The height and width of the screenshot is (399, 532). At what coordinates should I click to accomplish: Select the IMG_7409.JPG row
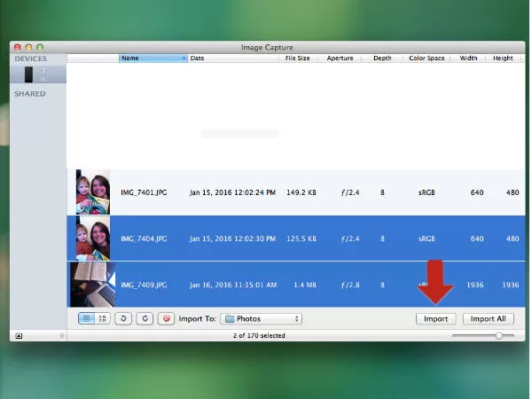point(266,285)
